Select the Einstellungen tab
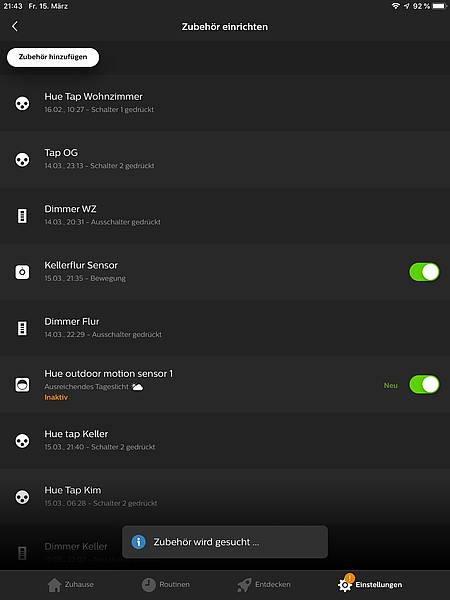 (370, 584)
